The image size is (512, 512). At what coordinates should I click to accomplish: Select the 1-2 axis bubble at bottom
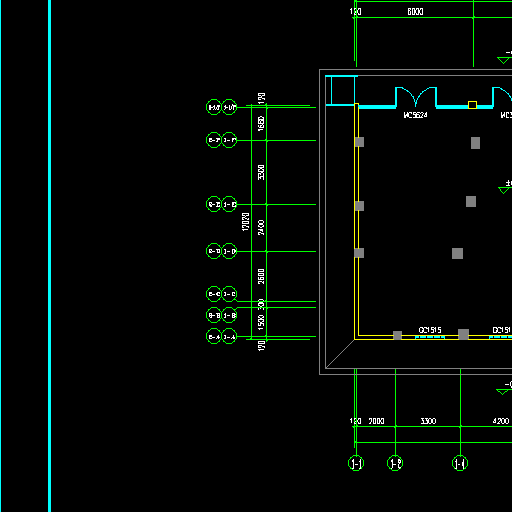[395, 463]
